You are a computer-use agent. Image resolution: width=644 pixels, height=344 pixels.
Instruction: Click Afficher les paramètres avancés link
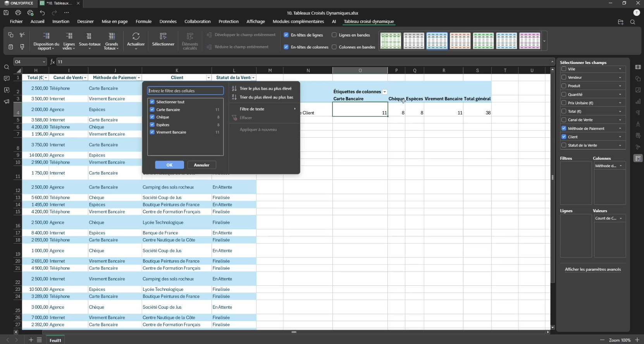tap(592, 270)
